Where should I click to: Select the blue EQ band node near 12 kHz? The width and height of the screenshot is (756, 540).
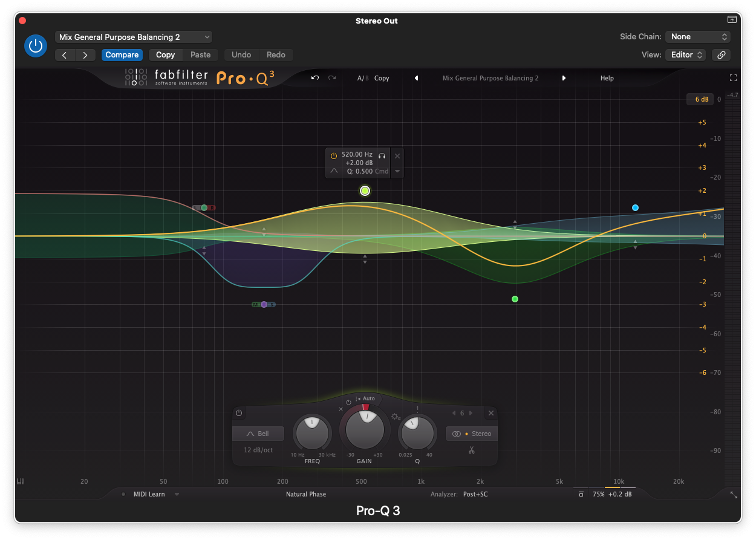point(635,208)
